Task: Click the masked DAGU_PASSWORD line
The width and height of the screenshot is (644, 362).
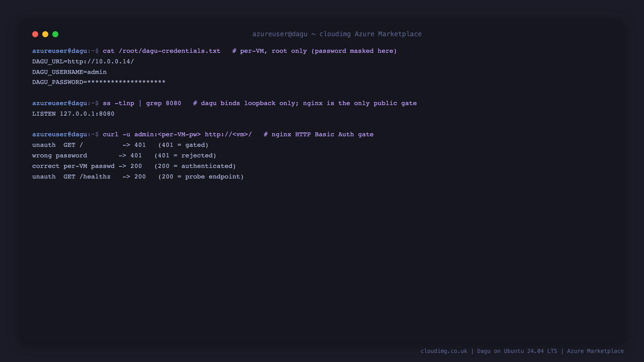Action: (99, 82)
